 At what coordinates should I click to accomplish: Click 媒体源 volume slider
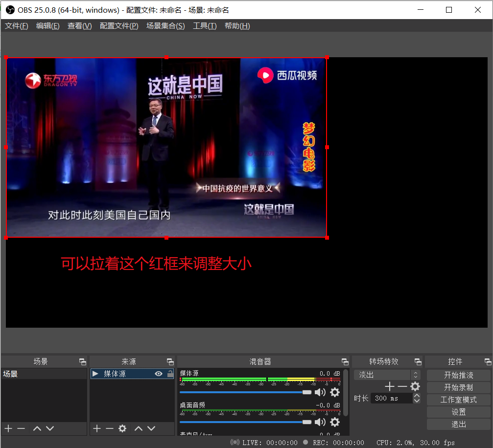tap(245, 392)
